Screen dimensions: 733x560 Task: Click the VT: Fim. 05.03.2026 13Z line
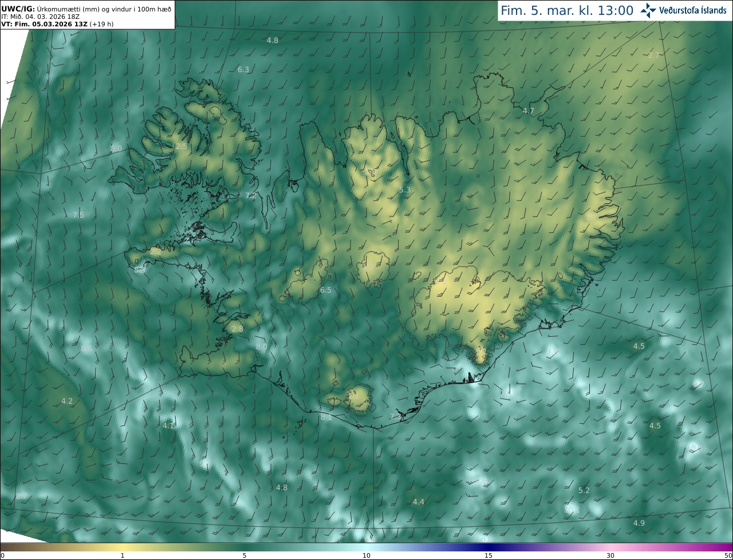[x=58, y=24]
